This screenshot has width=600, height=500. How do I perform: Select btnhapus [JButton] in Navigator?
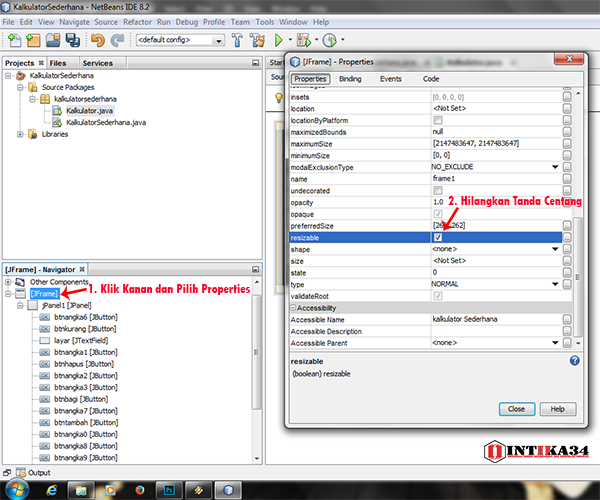click(84, 364)
